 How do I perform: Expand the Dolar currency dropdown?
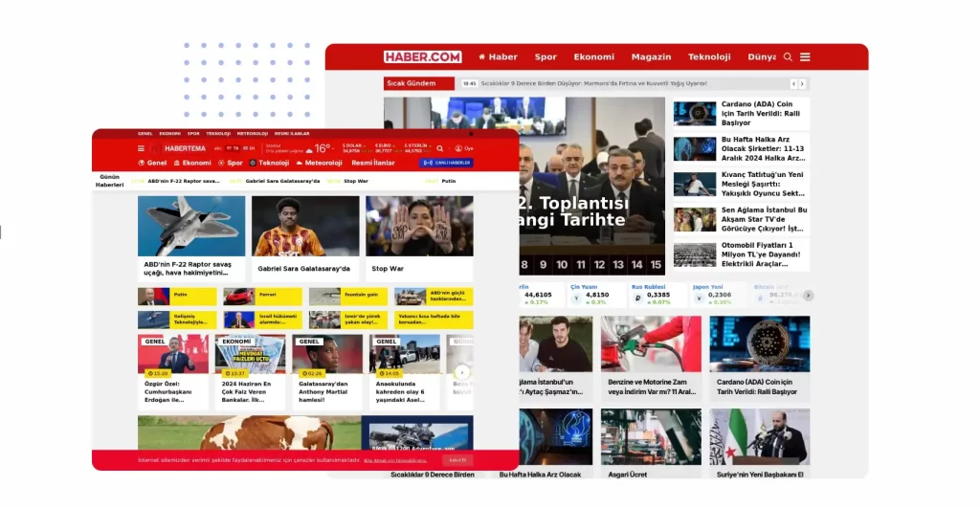pos(365,145)
